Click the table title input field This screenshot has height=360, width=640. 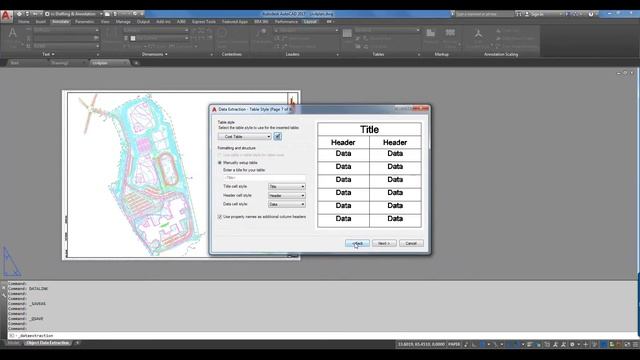tap(264, 178)
